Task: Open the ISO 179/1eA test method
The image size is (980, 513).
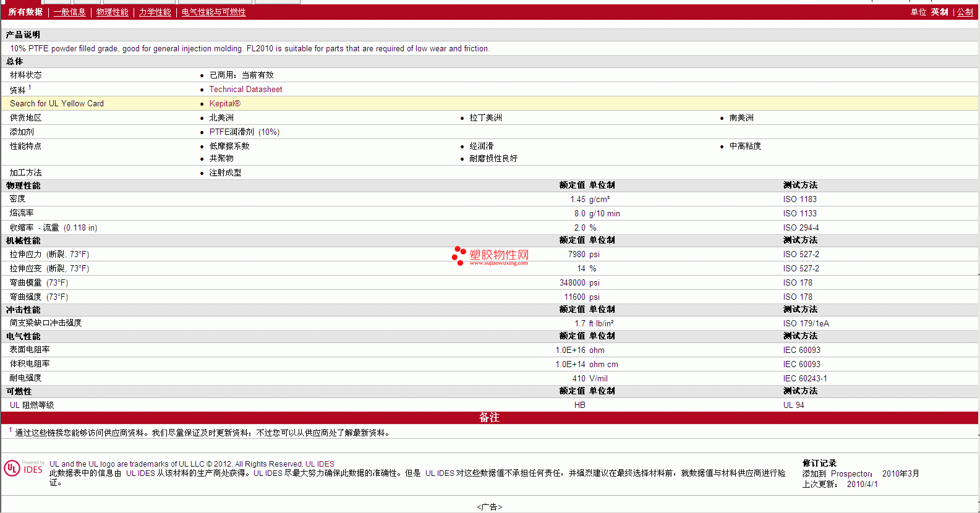Action: (806, 323)
